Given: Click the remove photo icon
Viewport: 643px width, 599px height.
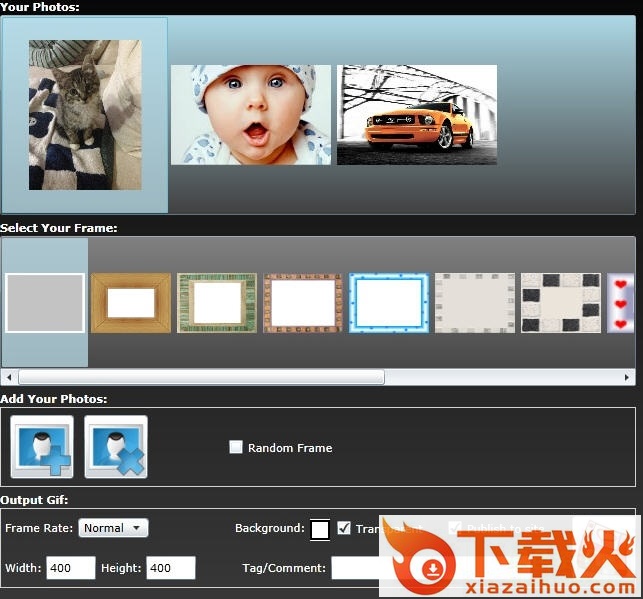Looking at the screenshot, I should tap(116, 446).
